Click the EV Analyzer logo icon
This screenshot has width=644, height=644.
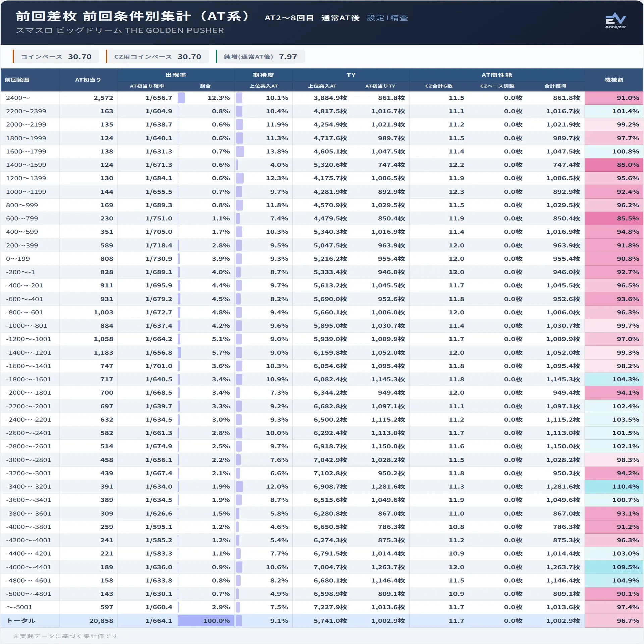coord(615,21)
